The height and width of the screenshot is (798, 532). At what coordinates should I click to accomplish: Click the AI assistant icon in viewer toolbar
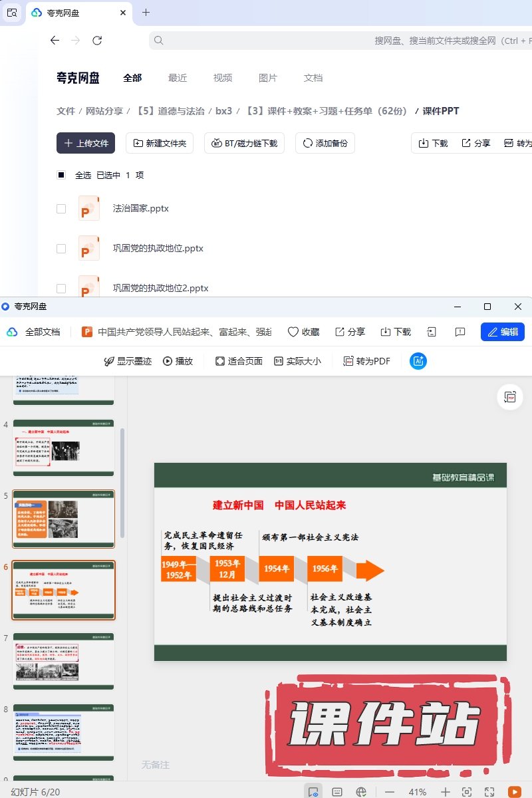[x=418, y=361]
